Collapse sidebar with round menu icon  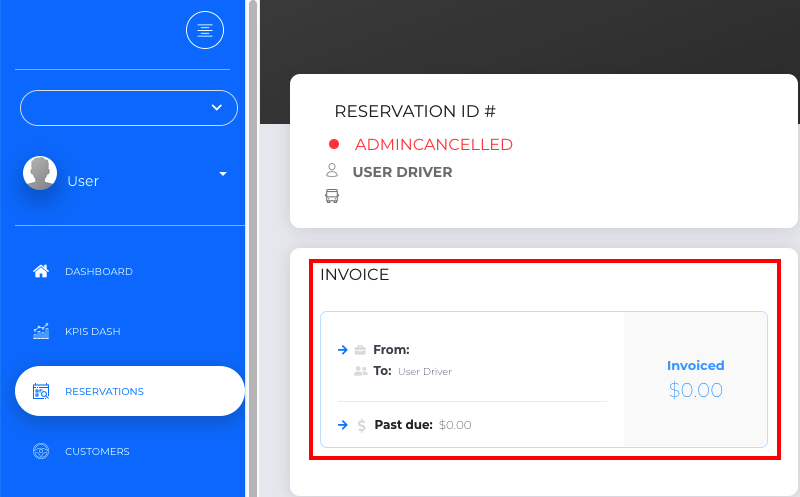pyautogui.click(x=205, y=30)
